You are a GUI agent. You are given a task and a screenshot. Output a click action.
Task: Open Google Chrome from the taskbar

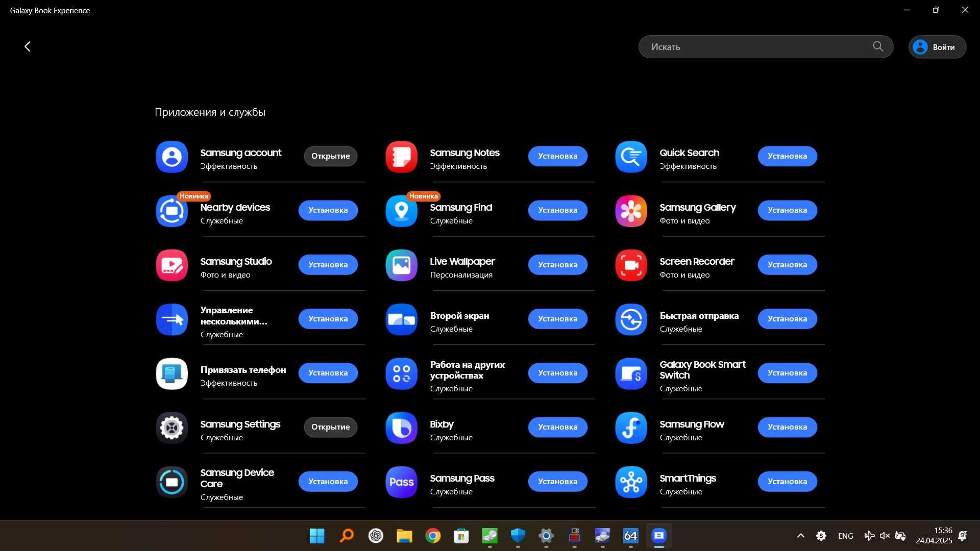tap(433, 536)
